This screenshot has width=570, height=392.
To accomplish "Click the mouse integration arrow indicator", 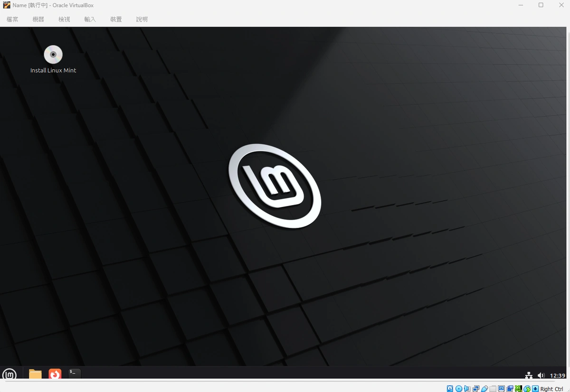I will (535, 389).
